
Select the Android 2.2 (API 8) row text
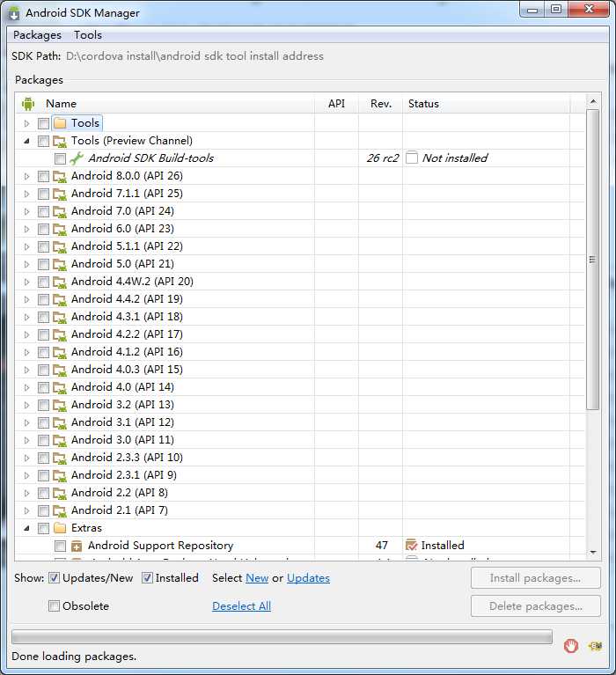click(x=119, y=493)
